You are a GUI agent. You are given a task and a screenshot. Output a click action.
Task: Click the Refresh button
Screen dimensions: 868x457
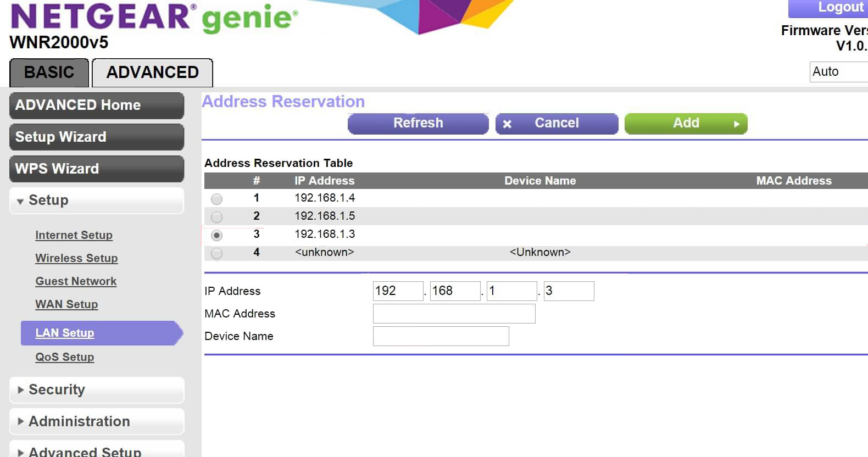tap(418, 124)
